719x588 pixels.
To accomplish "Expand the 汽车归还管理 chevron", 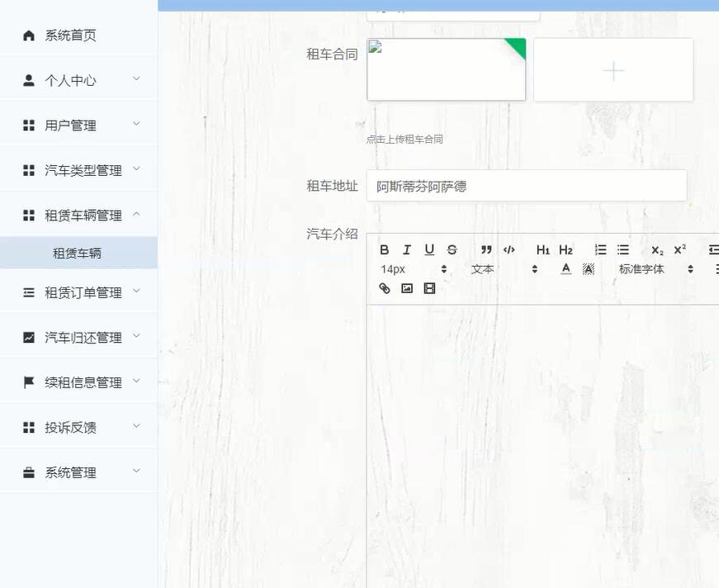I will (136, 335).
